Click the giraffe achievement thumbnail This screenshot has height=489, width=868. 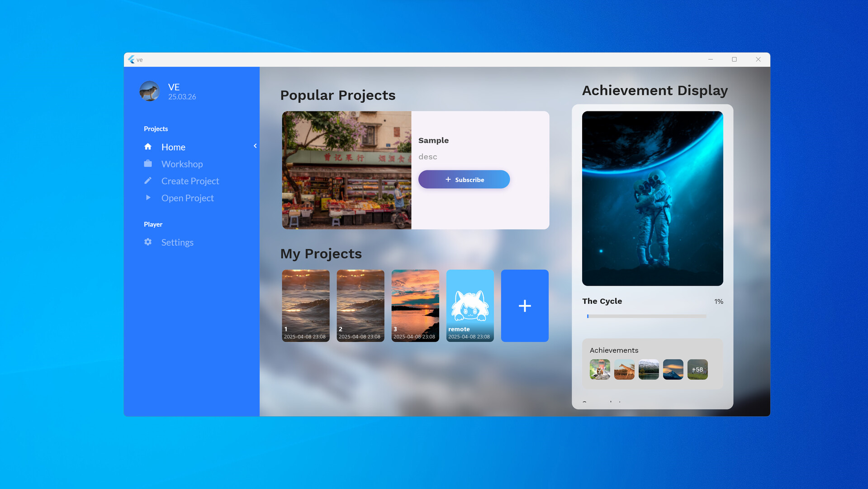click(x=624, y=369)
